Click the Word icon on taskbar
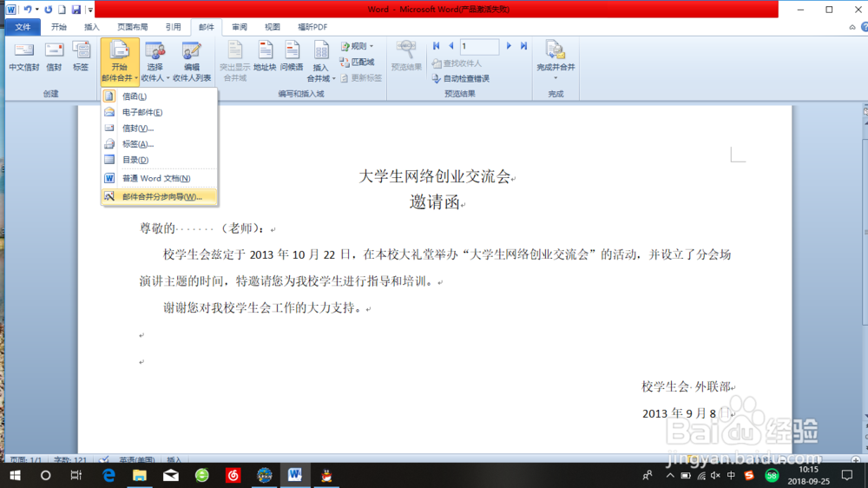Screen dimensions: 868x488 (294, 475)
